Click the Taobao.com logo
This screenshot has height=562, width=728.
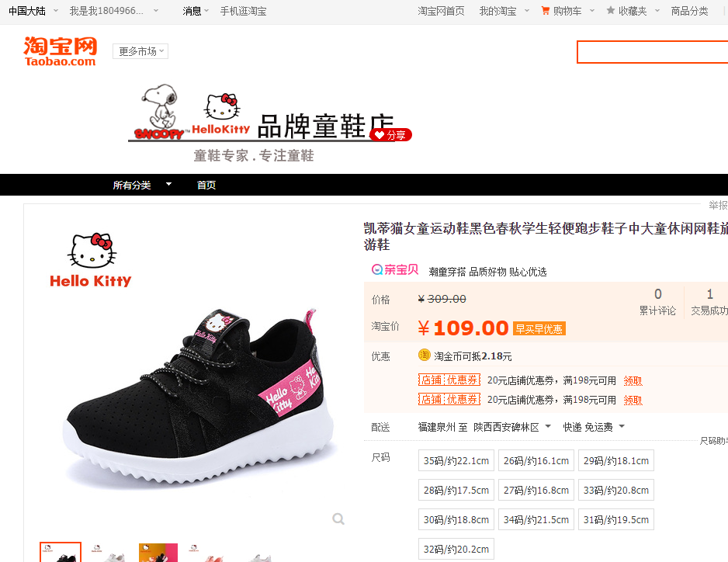tap(60, 51)
